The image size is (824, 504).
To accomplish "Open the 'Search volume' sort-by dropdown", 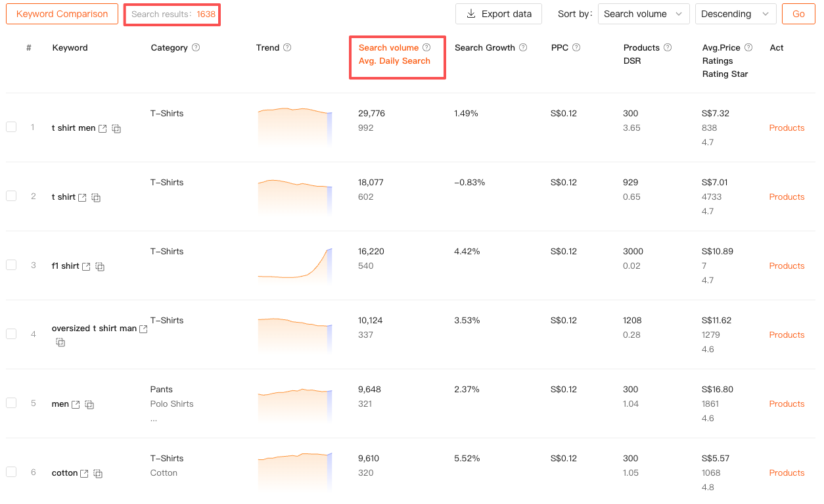I will click(x=643, y=14).
